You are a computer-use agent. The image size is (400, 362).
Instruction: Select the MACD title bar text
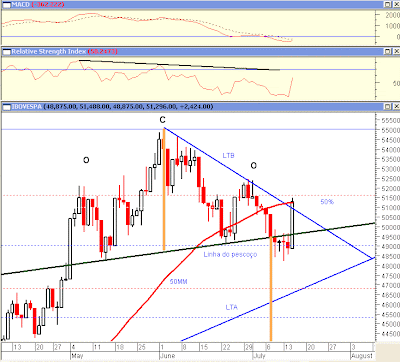point(38,5)
